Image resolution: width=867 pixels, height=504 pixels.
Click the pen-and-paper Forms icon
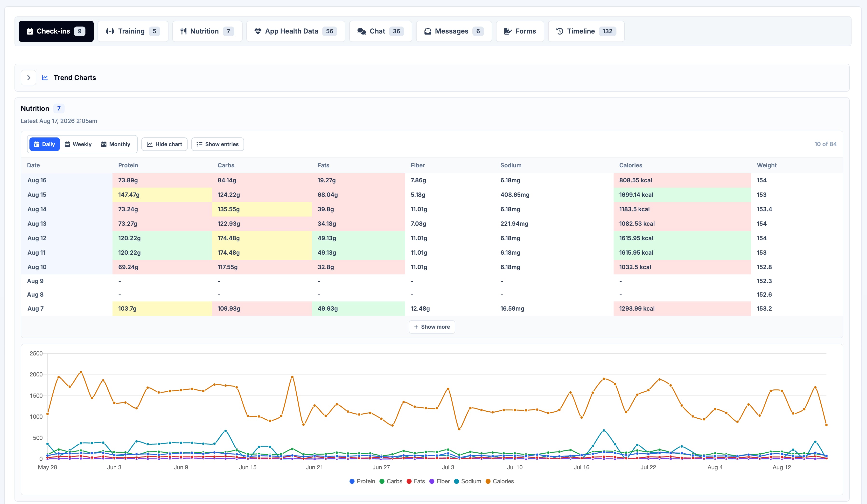pyautogui.click(x=508, y=31)
